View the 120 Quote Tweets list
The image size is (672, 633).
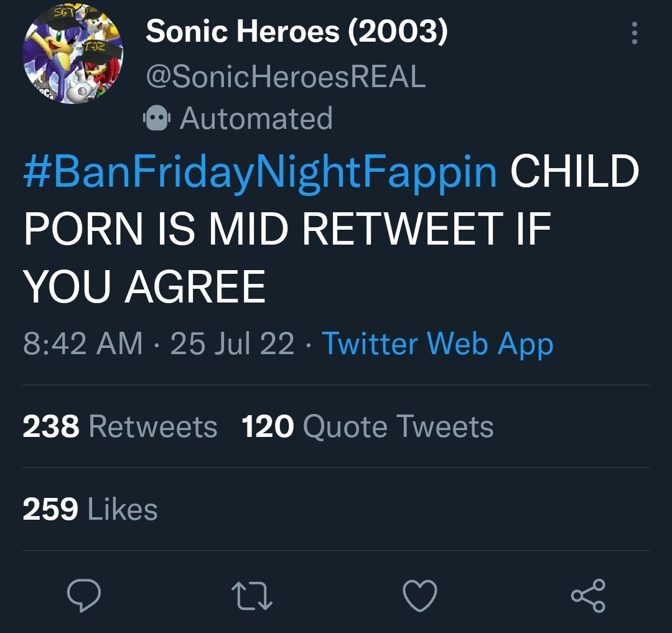(x=368, y=426)
